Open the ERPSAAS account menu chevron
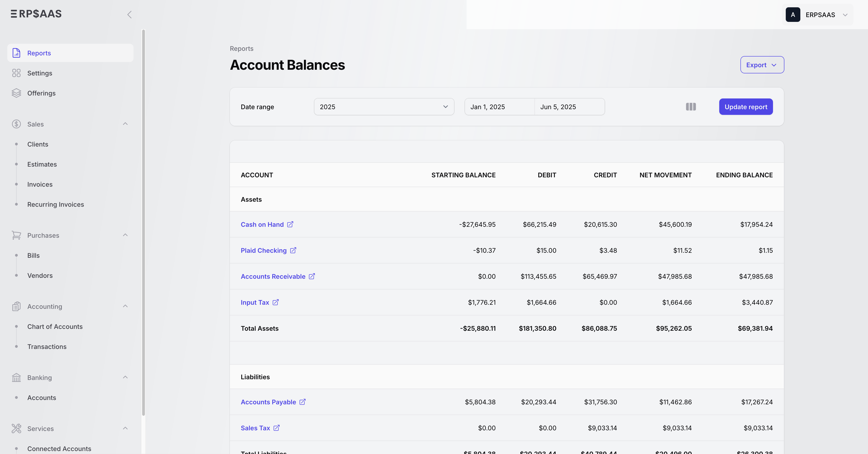Image resolution: width=868 pixels, height=454 pixels. (845, 15)
